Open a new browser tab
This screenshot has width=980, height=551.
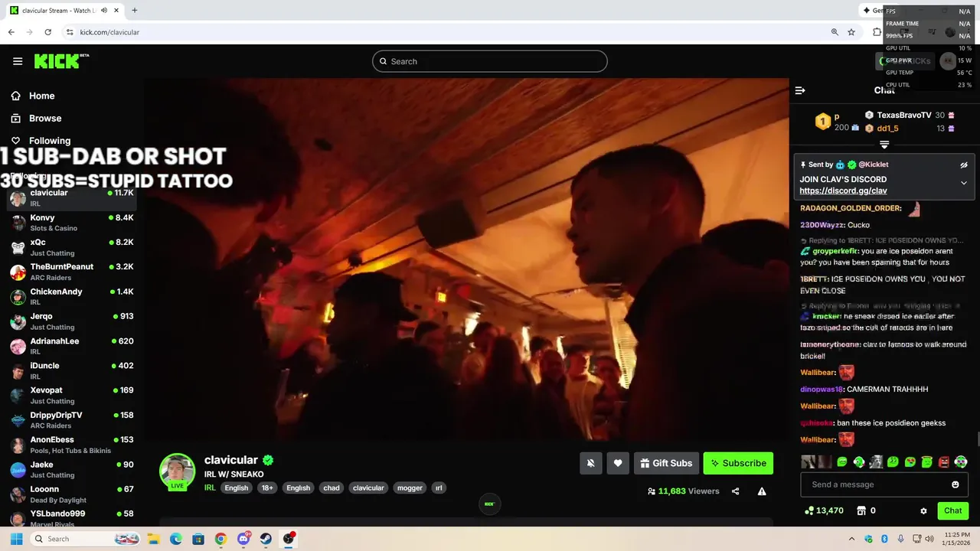click(135, 11)
